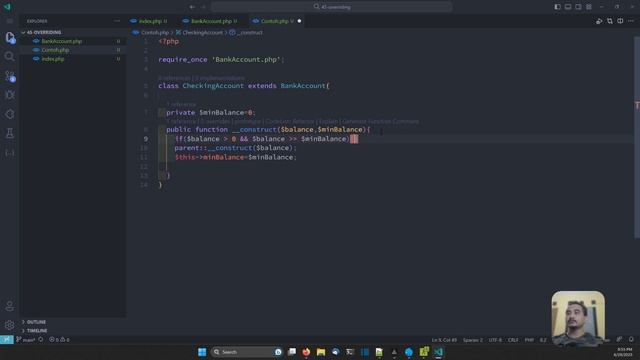Expand the TIMELINE section
The width and height of the screenshot is (640, 360).
click(x=37, y=331)
